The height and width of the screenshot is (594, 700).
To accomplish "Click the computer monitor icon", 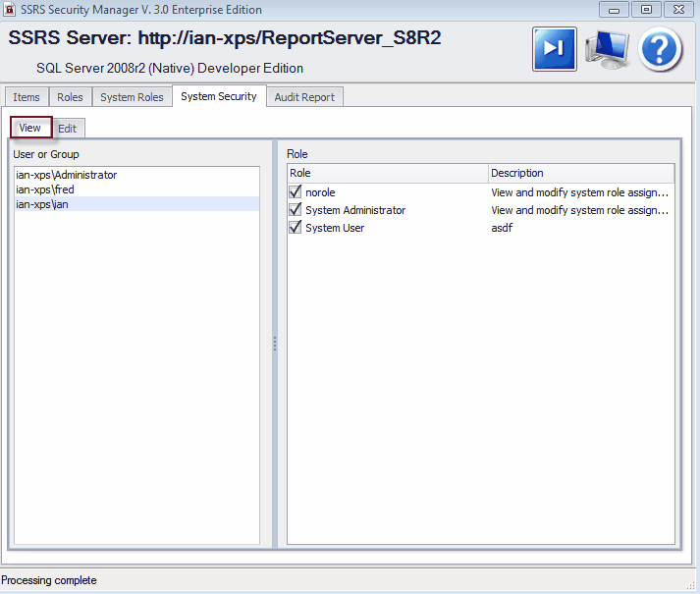I will click(x=607, y=49).
